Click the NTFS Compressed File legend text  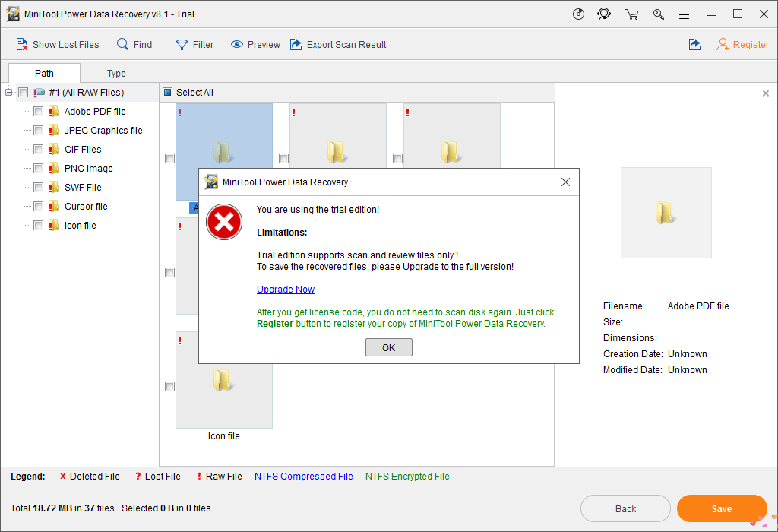[x=304, y=477]
